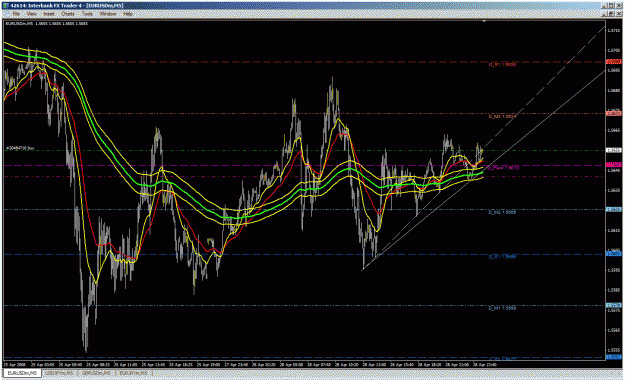
Task: Click the chart window icon beside File menu
Action: (6, 14)
